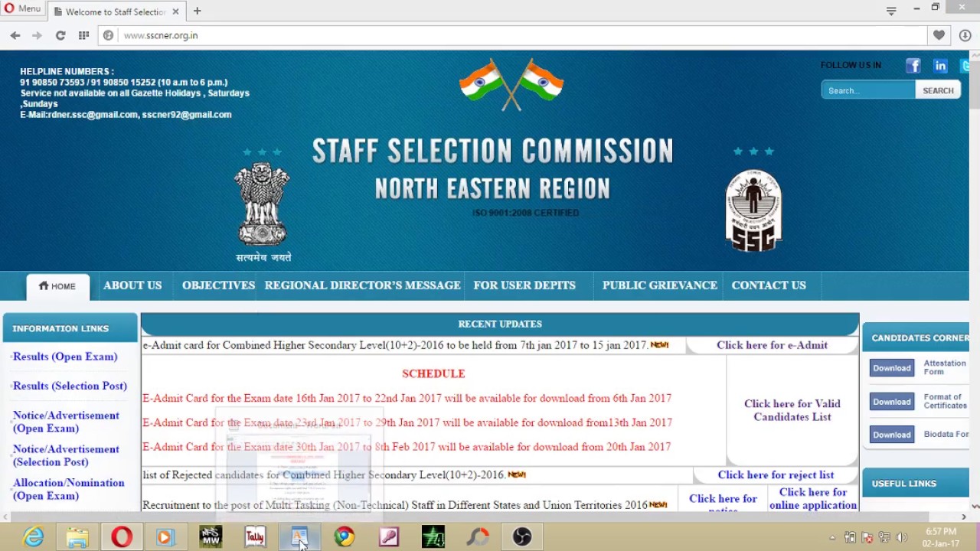Open the Opera Menu button

pyautogui.click(x=21, y=8)
